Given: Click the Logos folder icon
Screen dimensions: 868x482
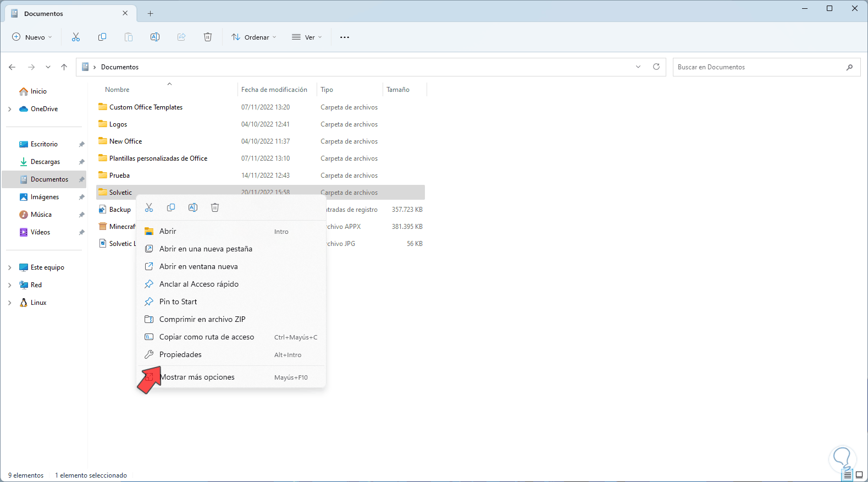Looking at the screenshot, I should [103, 124].
